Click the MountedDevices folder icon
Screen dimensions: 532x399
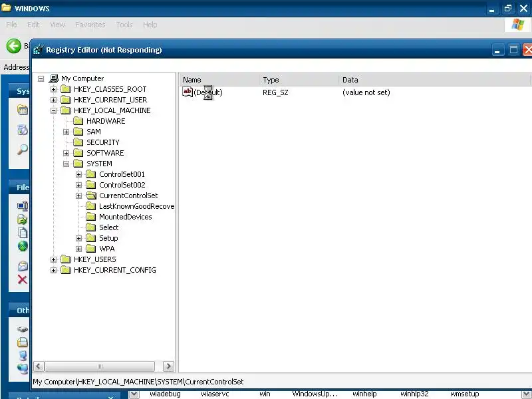pos(91,217)
